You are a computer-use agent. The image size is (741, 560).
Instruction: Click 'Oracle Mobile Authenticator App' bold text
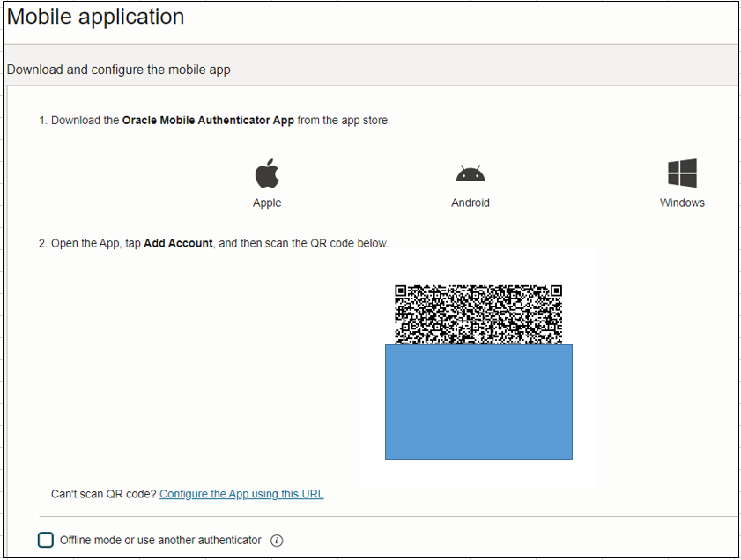click(x=208, y=121)
